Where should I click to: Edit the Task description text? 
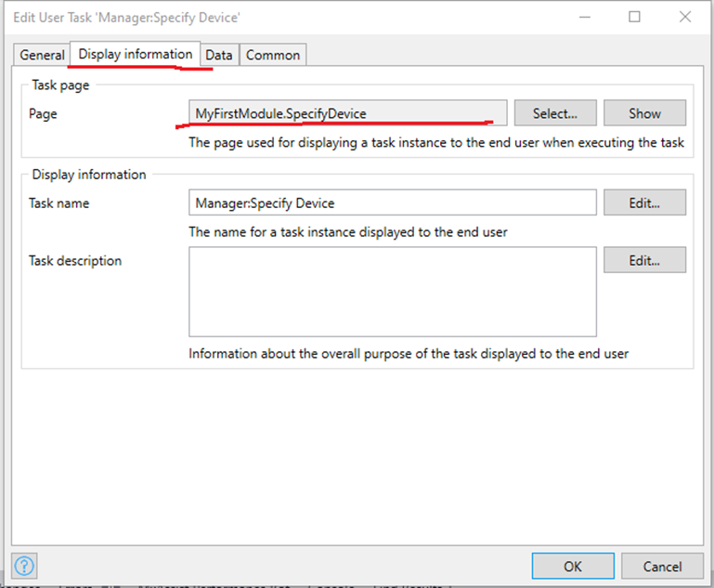coord(644,260)
